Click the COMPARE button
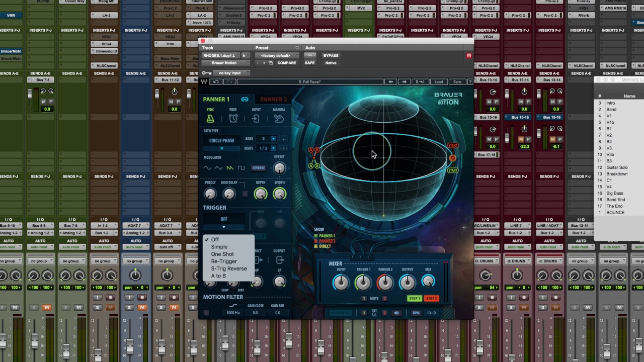Viewport: 644px width, 362px height. click(287, 63)
